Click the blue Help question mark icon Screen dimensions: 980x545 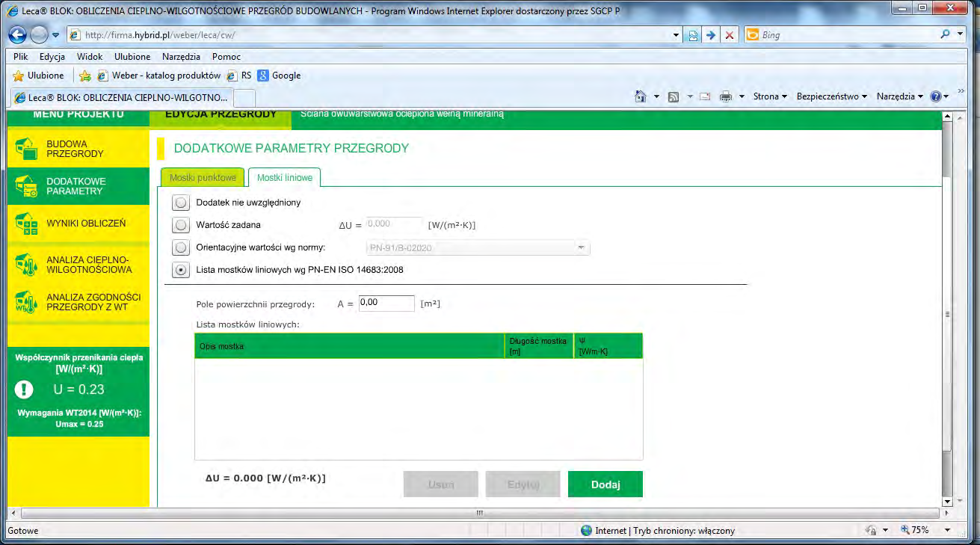point(934,96)
